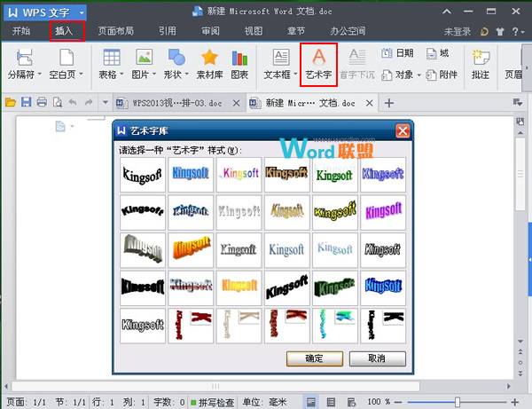Click the undo arrow icon

tap(73, 102)
